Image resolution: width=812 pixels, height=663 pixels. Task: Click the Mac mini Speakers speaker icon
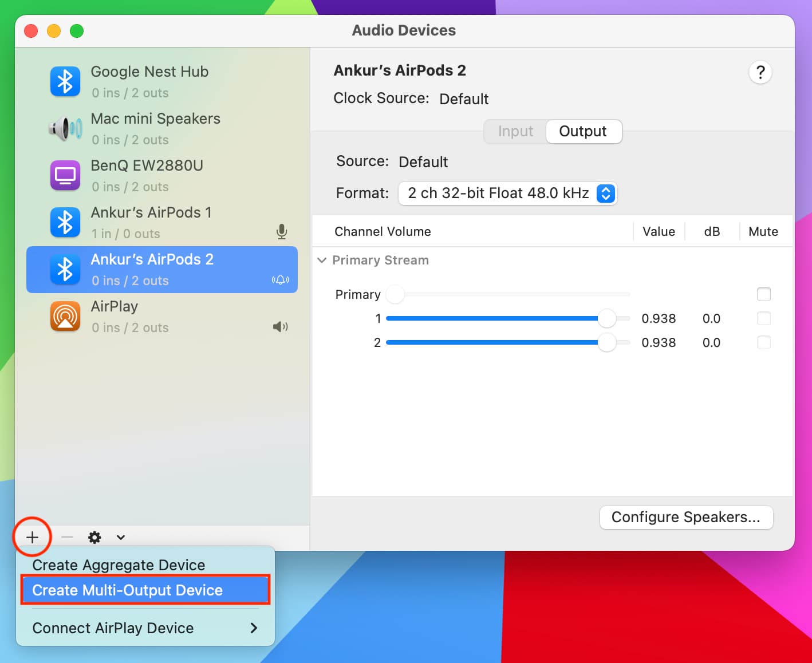[65, 129]
